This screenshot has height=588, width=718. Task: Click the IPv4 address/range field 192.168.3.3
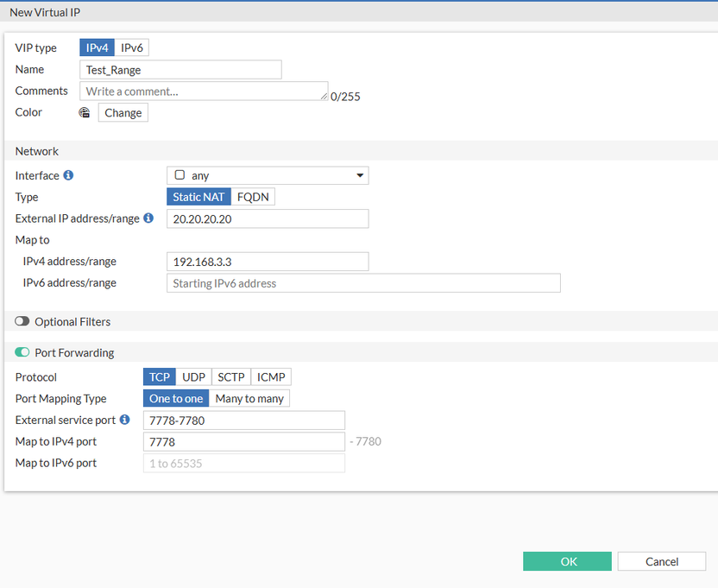(268, 262)
